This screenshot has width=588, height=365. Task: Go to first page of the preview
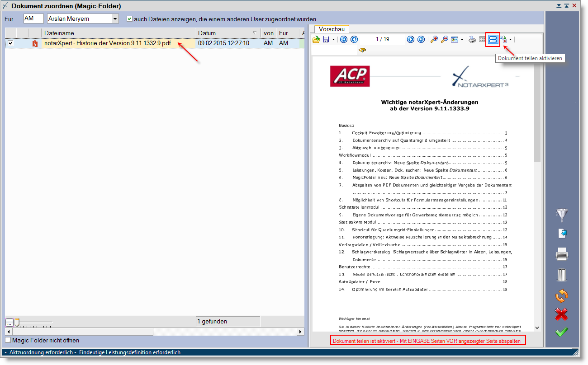pos(344,39)
